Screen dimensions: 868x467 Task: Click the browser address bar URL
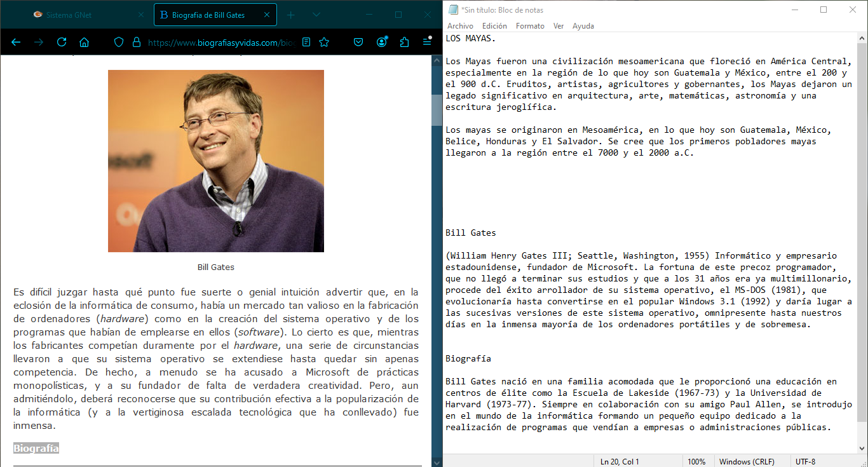221,43
